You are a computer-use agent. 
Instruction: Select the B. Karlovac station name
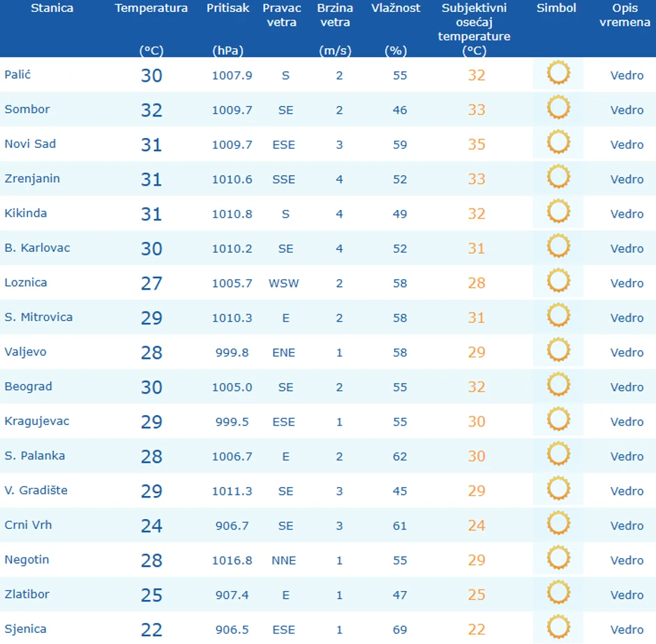(x=37, y=248)
